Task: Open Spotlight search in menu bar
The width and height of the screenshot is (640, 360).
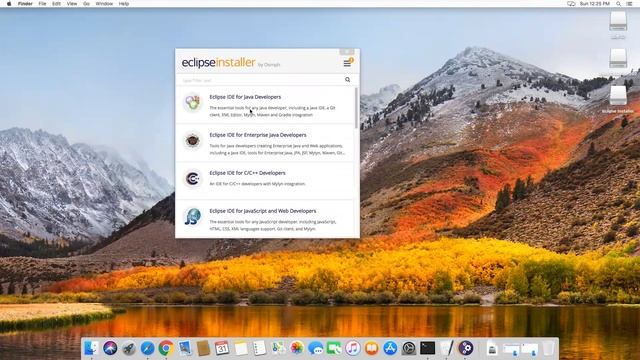Action: click(619, 4)
